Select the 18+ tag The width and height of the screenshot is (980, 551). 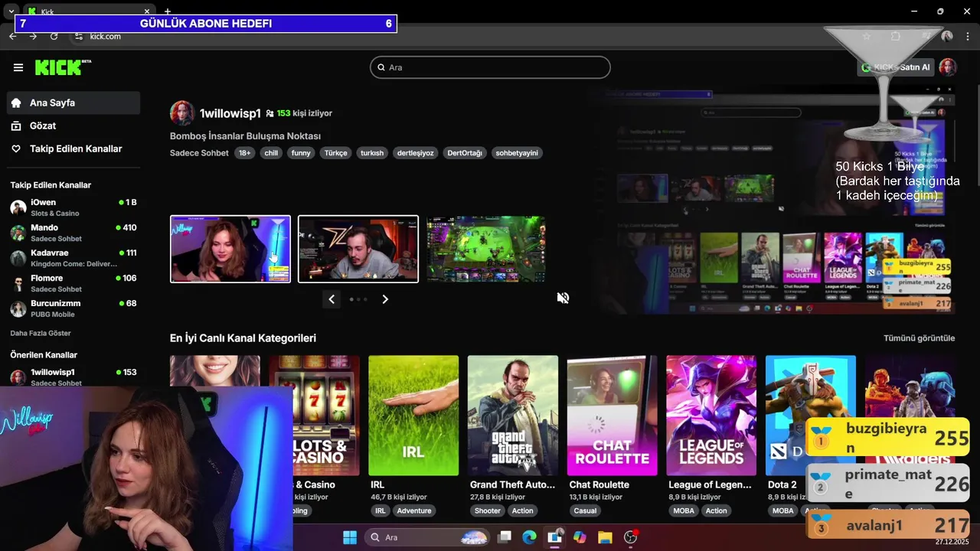[x=244, y=153]
